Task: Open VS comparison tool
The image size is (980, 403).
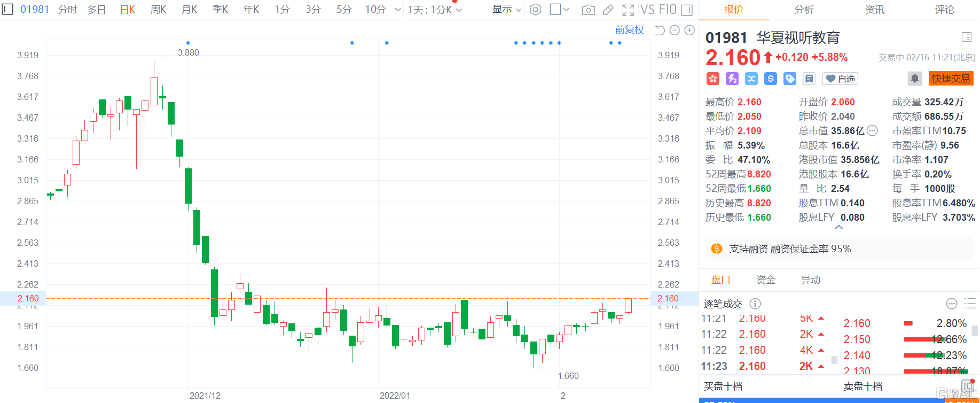Action: coord(647,10)
